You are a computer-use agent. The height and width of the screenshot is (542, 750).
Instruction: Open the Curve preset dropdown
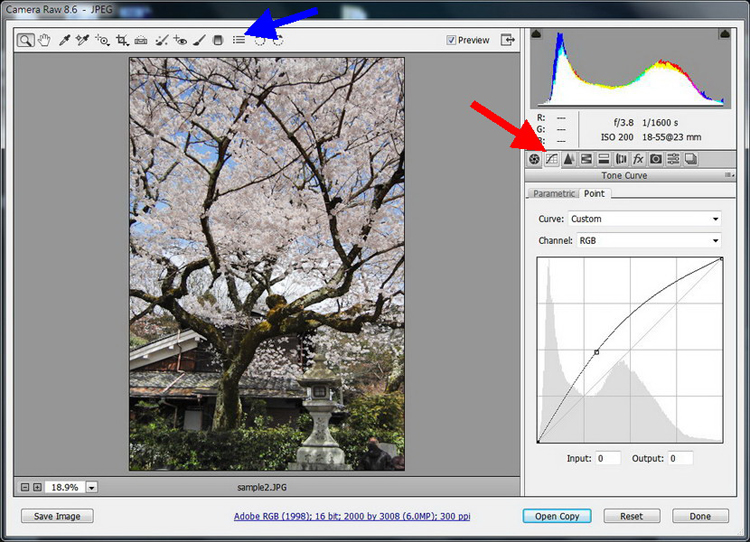(x=644, y=219)
